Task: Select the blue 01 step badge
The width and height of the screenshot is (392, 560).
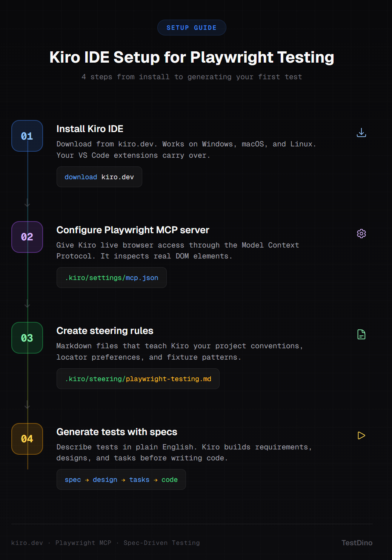Action: [27, 136]
